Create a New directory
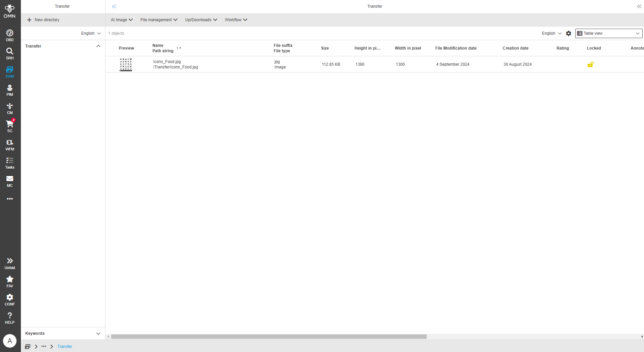The width and height of the screenshot is (644, 352). 43,20
